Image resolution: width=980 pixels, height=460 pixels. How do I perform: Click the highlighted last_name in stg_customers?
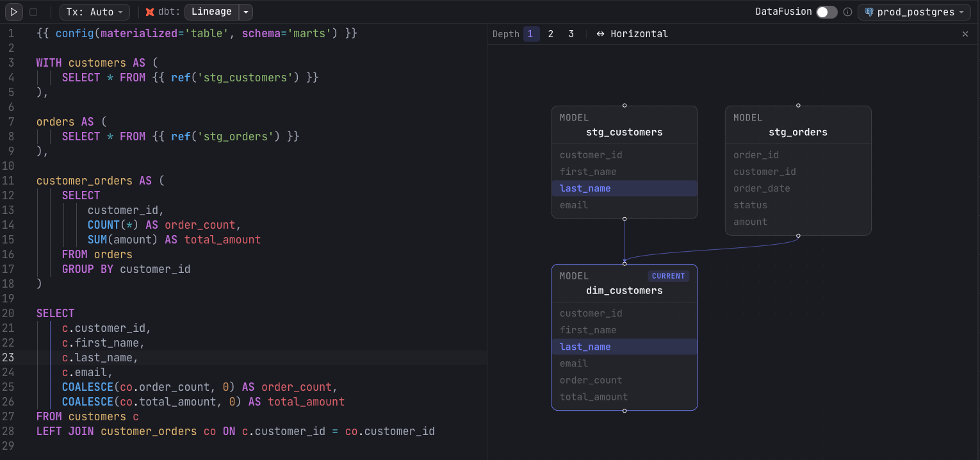click(x=625, y=188)
